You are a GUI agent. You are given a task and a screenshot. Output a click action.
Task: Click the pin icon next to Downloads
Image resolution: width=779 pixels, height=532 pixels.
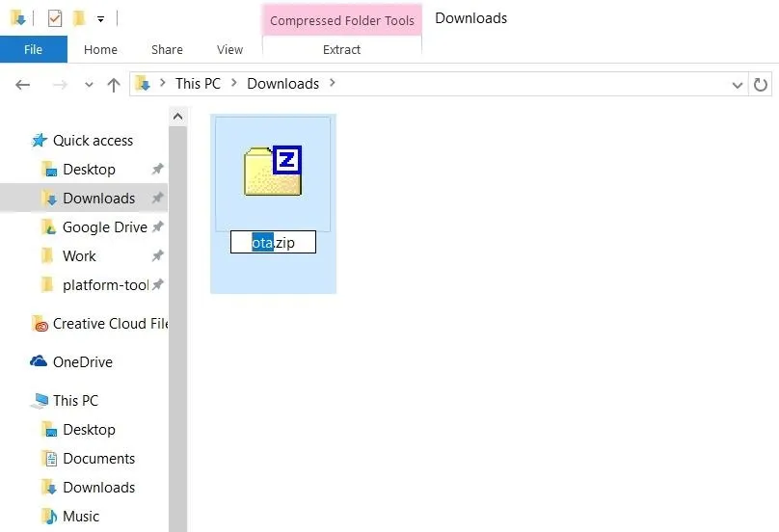(x=157, y=198)
